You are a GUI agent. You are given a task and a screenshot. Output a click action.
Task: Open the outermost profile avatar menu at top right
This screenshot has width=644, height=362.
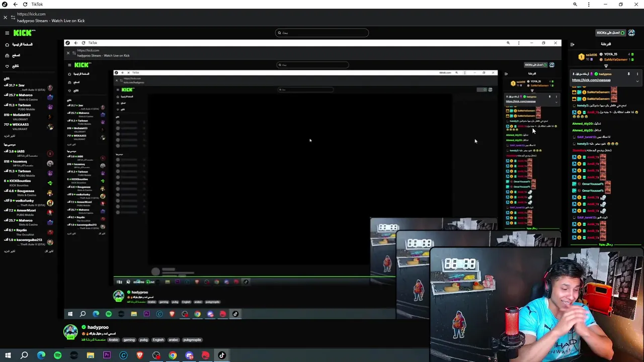(x=631, y=33)
